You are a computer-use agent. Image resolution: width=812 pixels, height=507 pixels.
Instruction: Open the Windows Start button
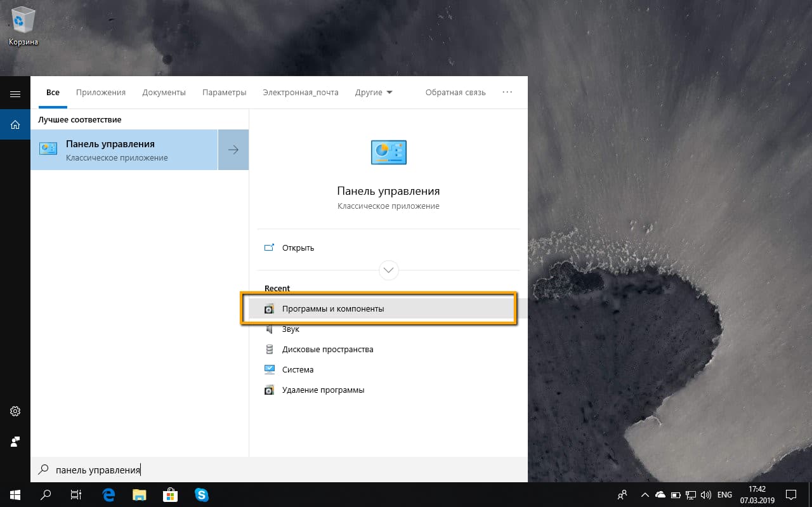(x=15, y=494)
